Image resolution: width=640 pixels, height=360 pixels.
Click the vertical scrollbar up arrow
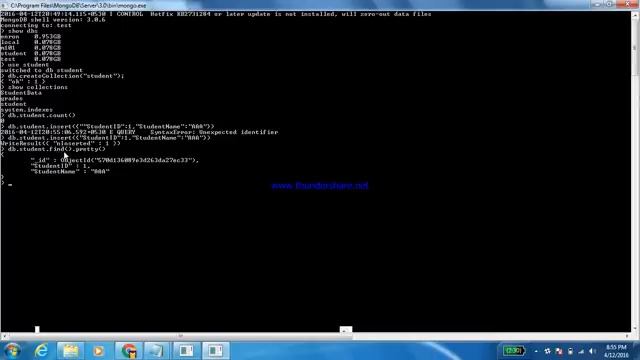[x=635, y=15]
